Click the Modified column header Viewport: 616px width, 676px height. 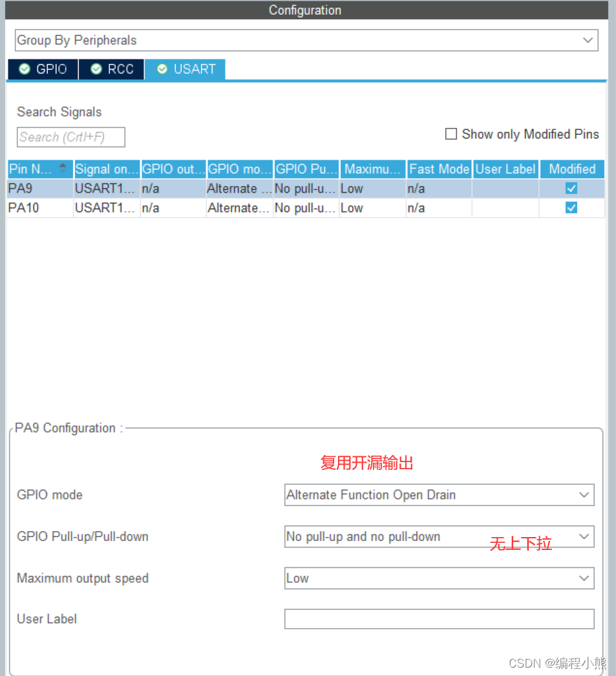pyautogui.click(x=572, y=169)
